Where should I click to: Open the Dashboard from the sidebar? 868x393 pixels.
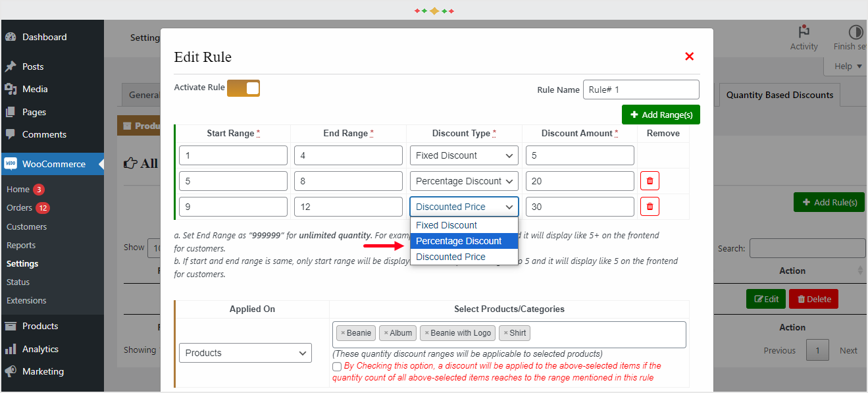tap(39, 36)
